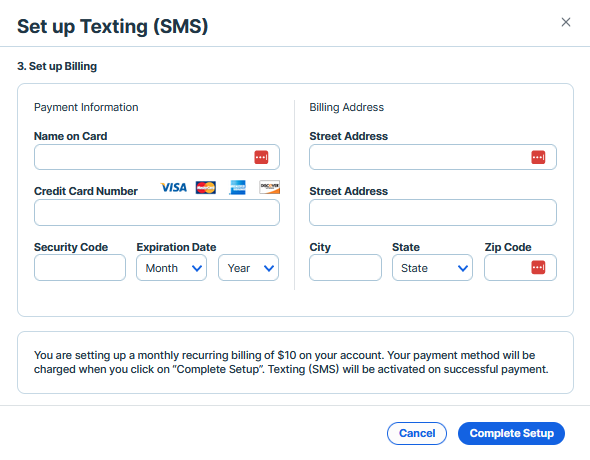This screenshot has width=590, height=460.
Task: Focus the Name on Card field
Action: [x=157, y=157]
